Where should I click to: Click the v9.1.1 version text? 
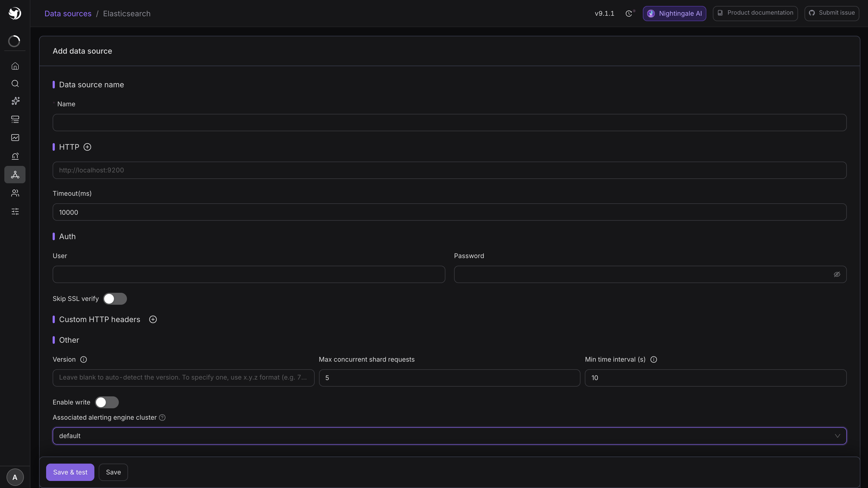[x=605, y=14]
